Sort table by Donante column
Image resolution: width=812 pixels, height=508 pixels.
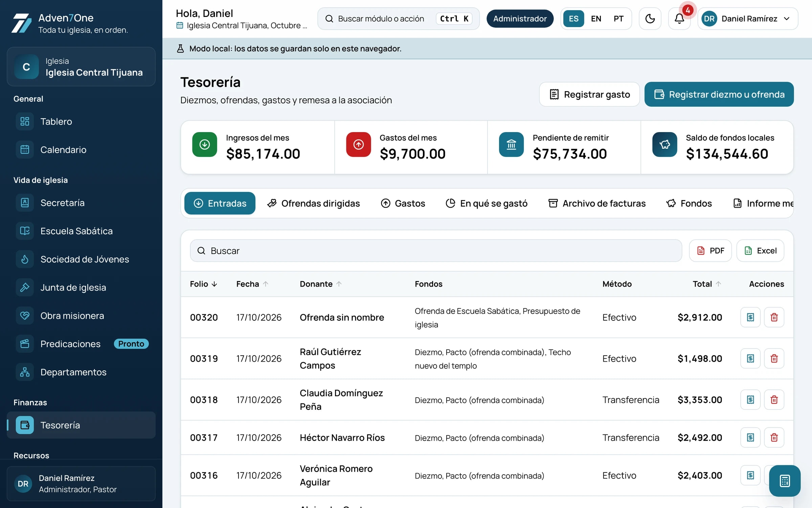[321, 284]
